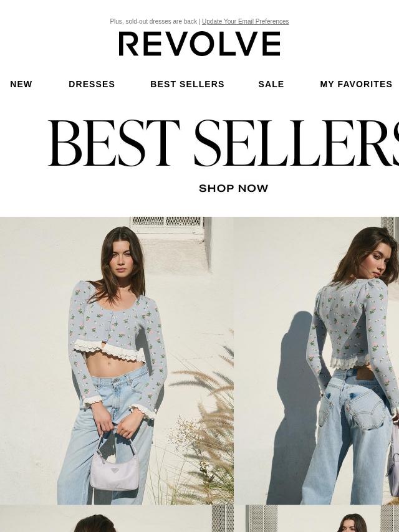Click the lilac handbag held by the front-facing model

115,465
